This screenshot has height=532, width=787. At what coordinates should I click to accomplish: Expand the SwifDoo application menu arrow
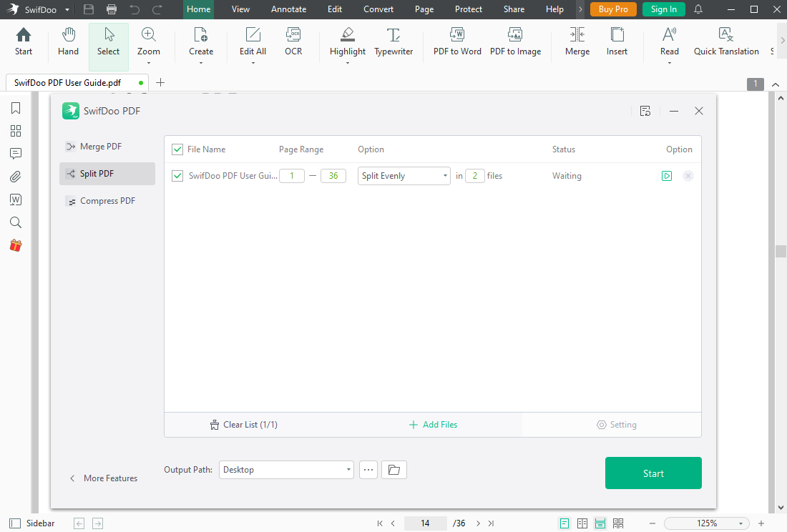[67, 9]
